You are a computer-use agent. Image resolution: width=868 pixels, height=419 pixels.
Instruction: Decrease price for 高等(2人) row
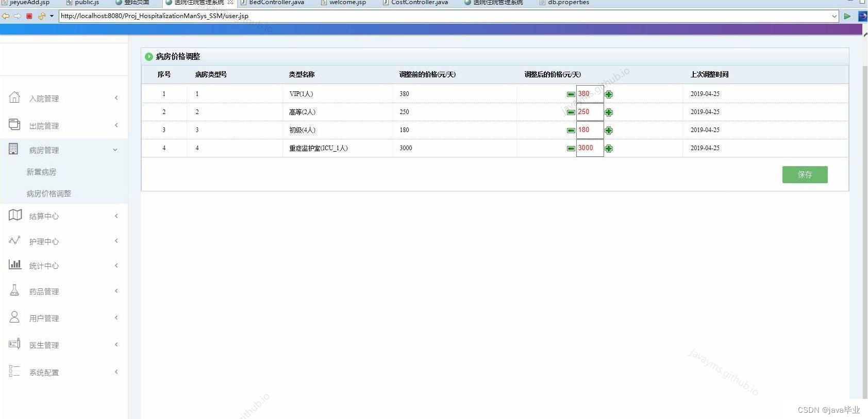(x=571, y=112)
